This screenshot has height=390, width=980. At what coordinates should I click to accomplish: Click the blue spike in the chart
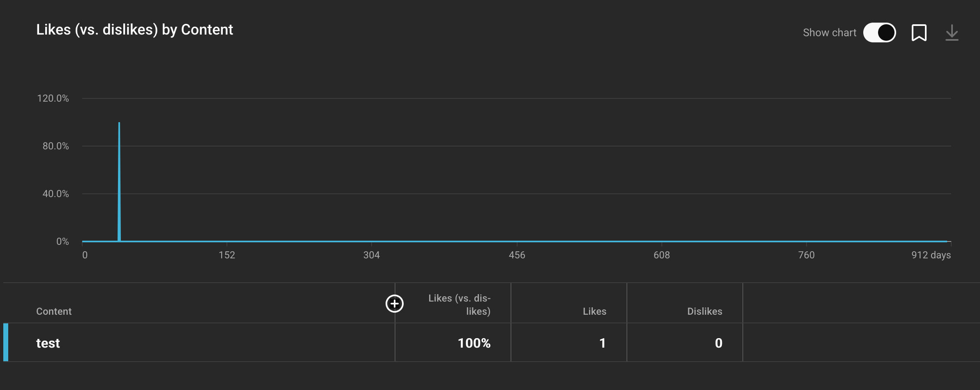pyautogui.click(x=119, y=181)
